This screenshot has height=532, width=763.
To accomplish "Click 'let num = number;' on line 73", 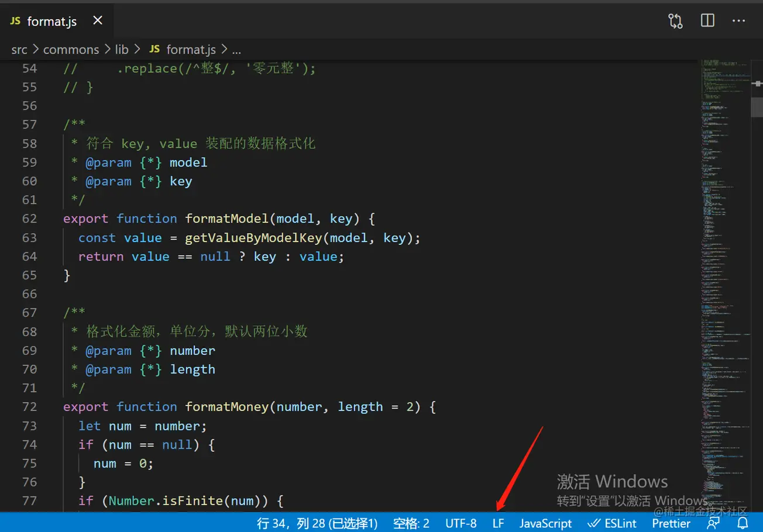I will (x=143, y=426).
